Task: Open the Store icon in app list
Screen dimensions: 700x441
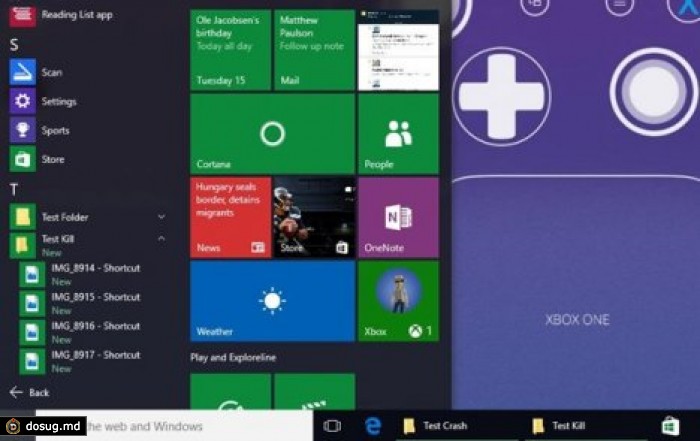Action: 22,159
